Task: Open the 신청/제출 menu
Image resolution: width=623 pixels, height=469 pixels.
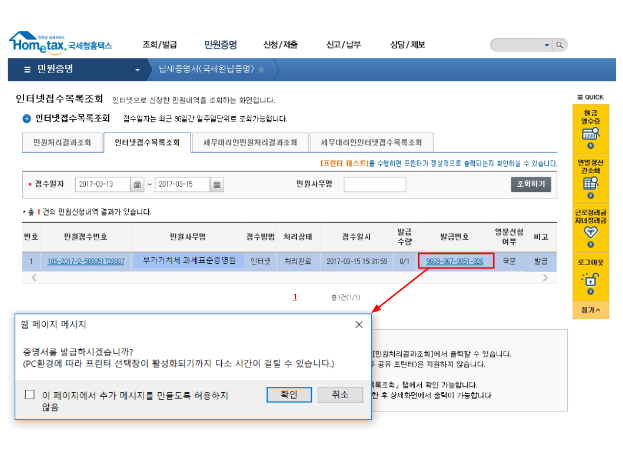Action: (281, 45)
